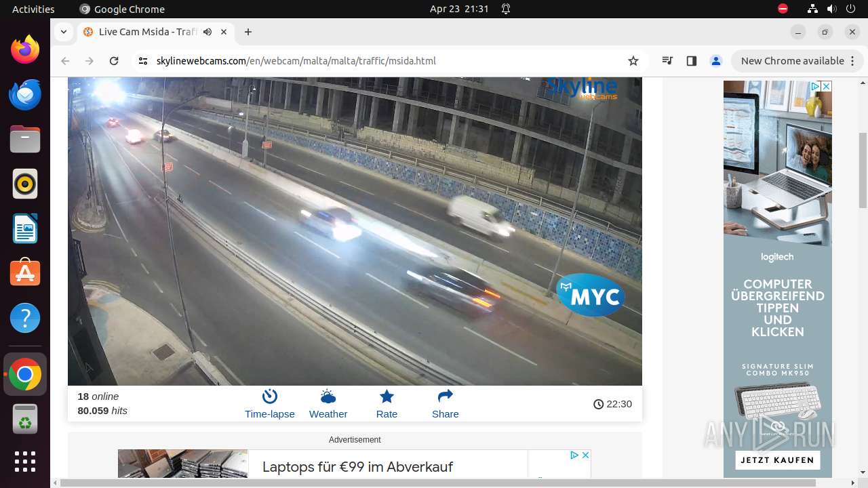Open the clock and calendar panel
The image size is (868, 488).
459,9
